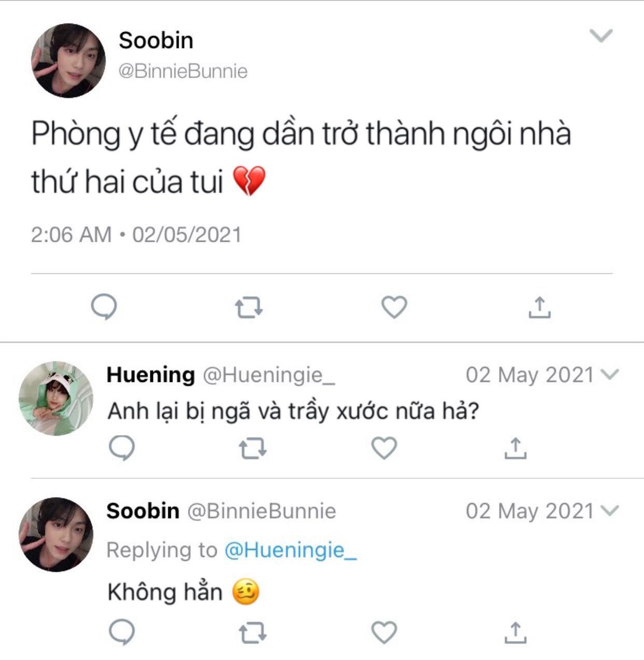Expand options chevron on Soobin's reply
The image size is (644, 660).
coord(610,511)
